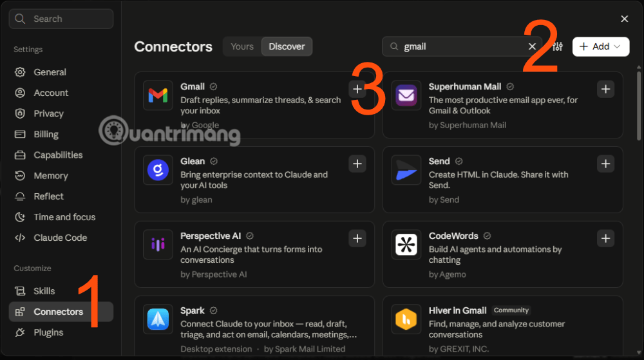Select Connectors in sidebar
Viewport: 644px width, 360px height.
tap(61, 312)
